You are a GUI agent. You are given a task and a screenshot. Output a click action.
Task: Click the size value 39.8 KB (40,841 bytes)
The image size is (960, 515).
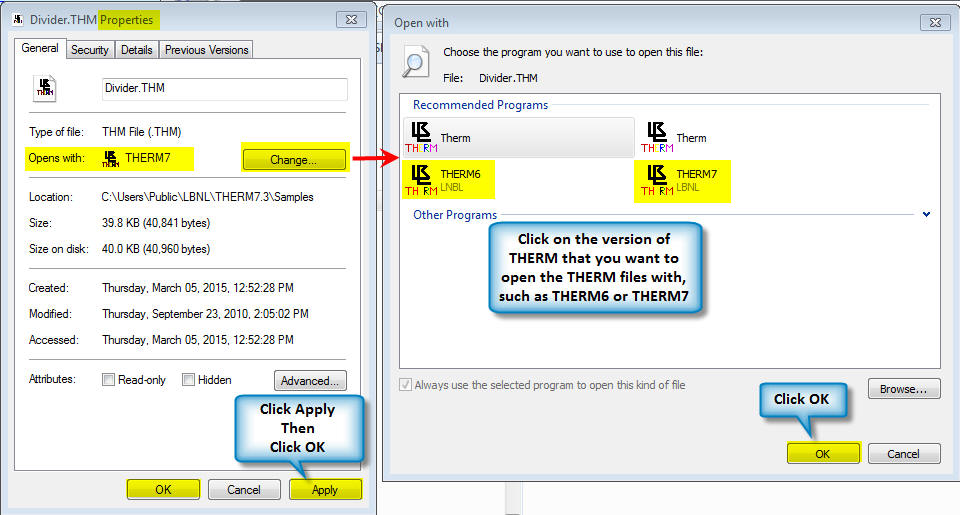156,223
